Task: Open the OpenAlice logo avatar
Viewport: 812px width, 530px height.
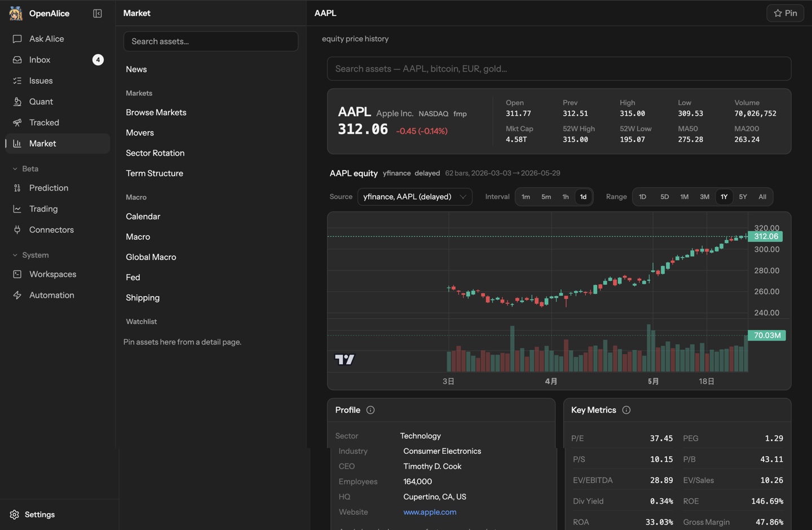Action: tap(16, 13)
